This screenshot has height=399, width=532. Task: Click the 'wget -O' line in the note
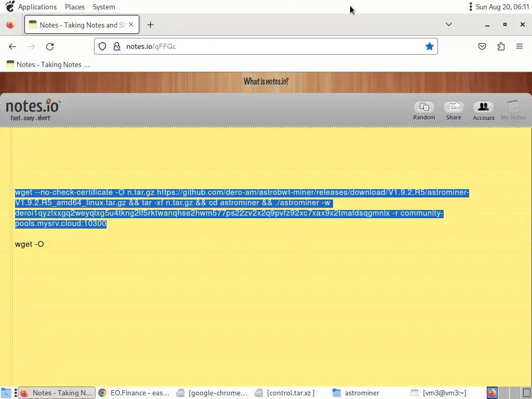tap(30, 244)
